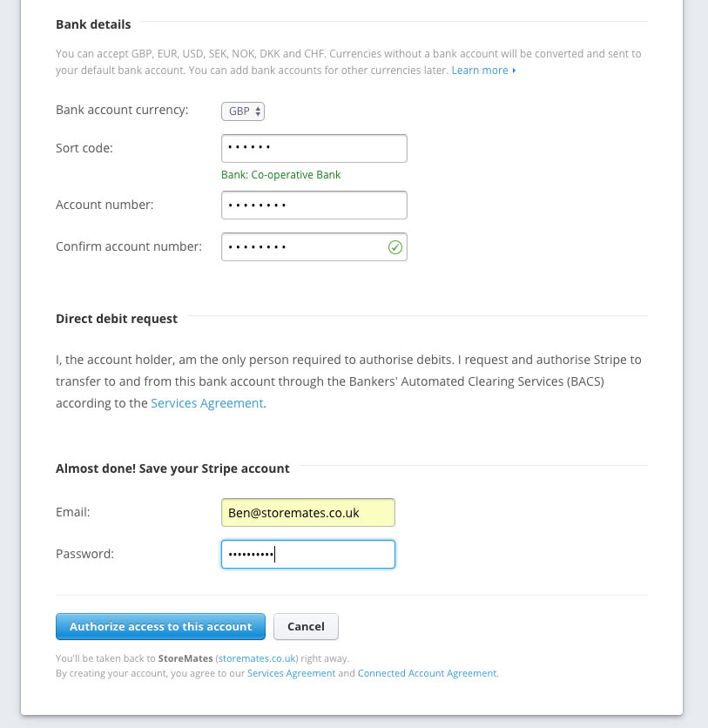Click the "Password:" label
Viewport: 708px width, 728px height.
(85, 554)
